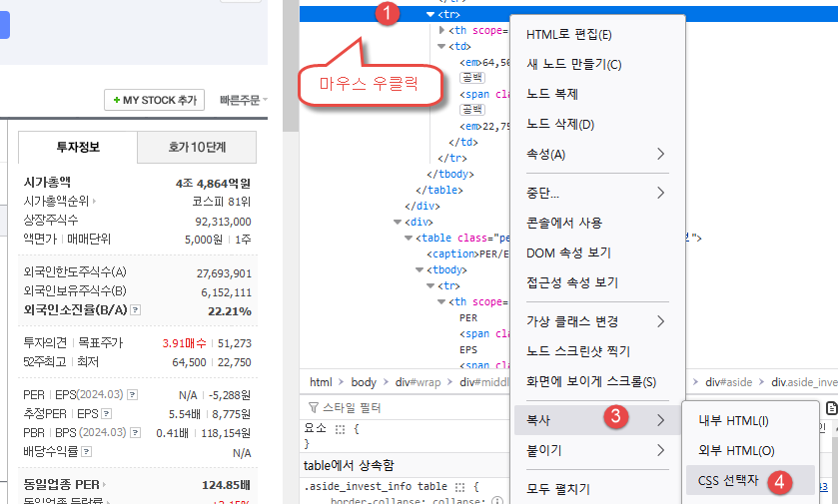Open help icon beside 외국인소진율(B/A)

pyautogui.click(x=136, y=309)
